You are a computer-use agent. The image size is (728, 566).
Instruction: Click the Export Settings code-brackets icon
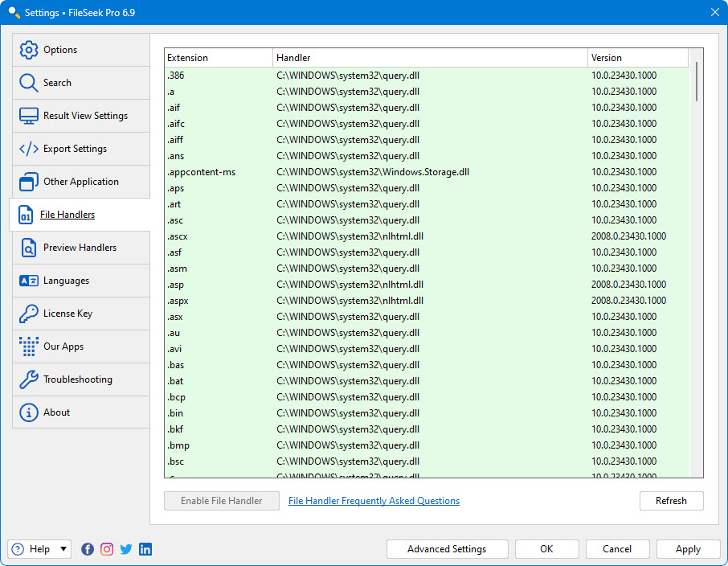point(29,149)
